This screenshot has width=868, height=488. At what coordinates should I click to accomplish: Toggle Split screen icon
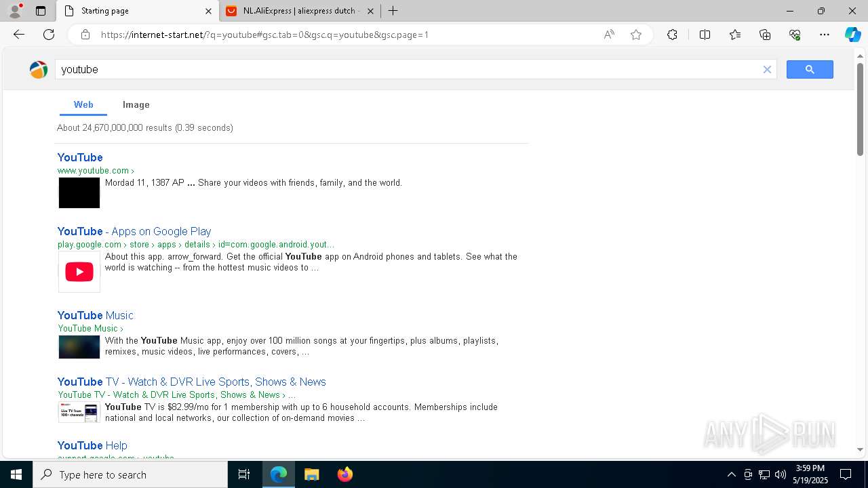click(x=705, y=35)
